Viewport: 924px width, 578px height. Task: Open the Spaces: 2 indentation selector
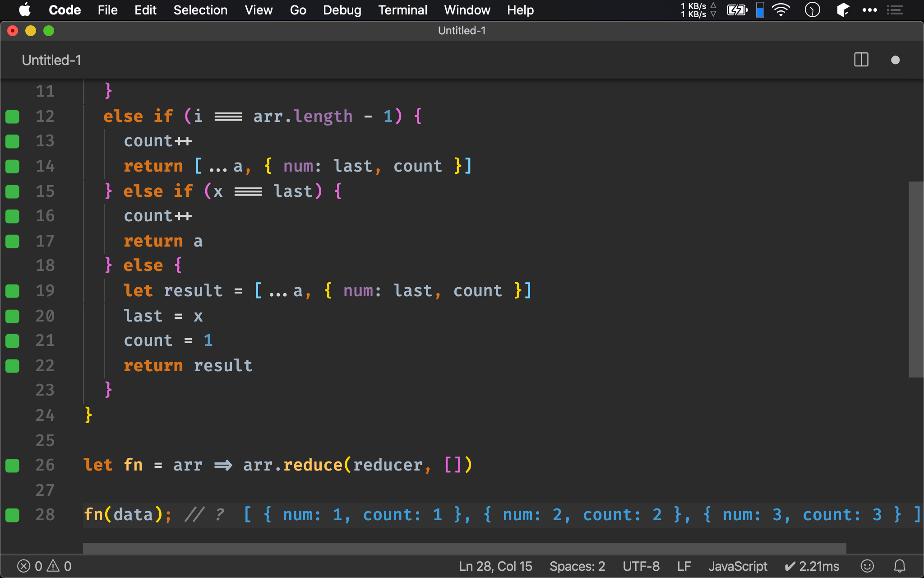(x=577, y=566)
